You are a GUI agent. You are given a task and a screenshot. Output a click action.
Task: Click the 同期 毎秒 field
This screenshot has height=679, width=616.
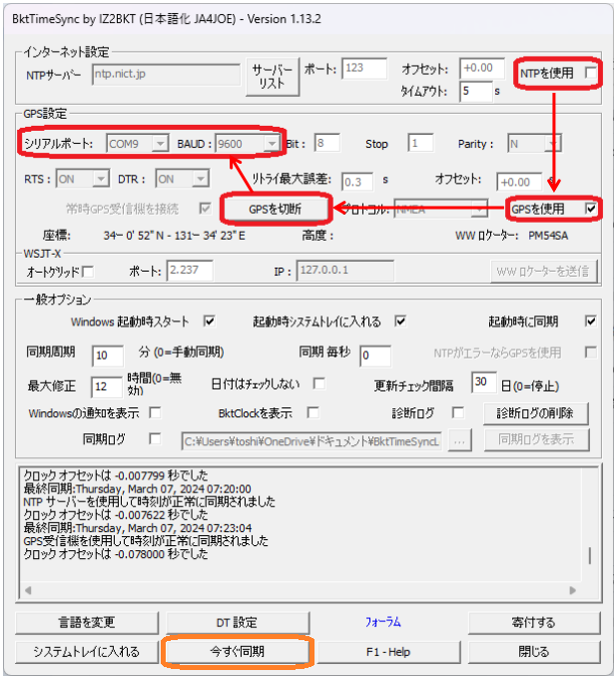pos(375,355)
